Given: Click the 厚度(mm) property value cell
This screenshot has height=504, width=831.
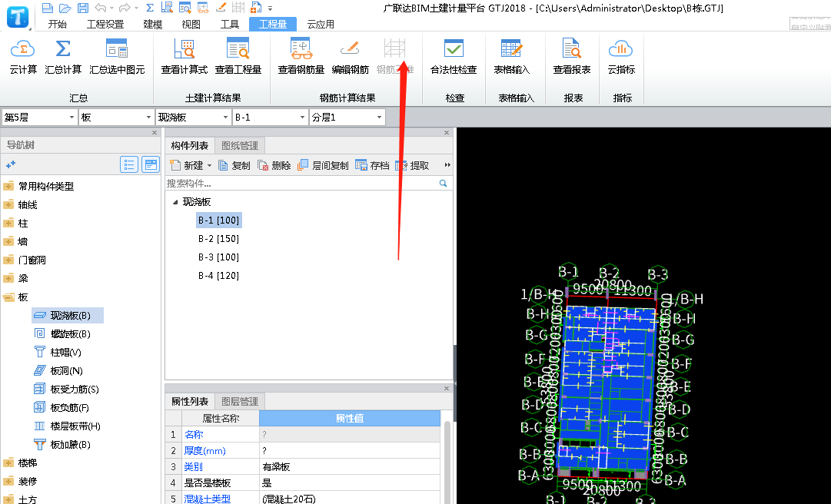Looking at the screenshot, I should (350, 450).
